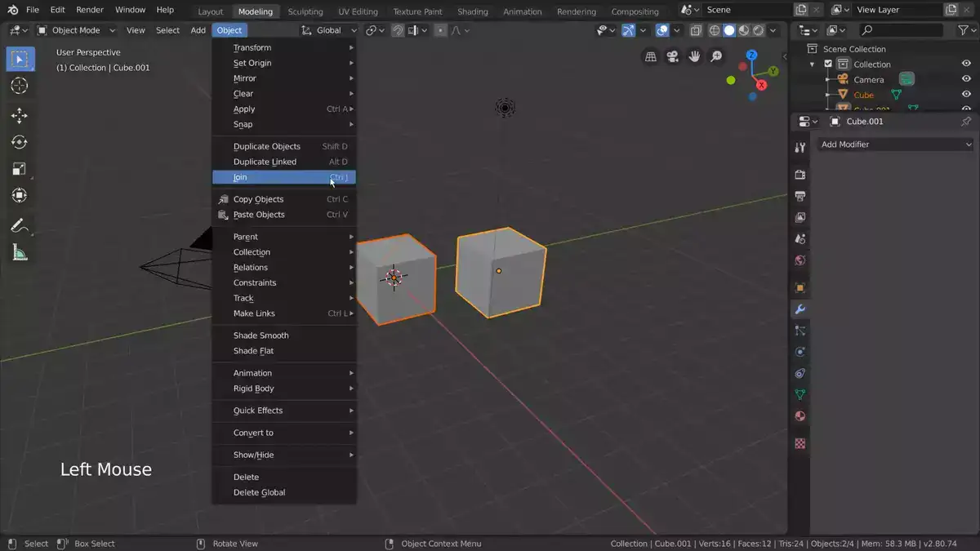Hide the Collection using its eye icon
The width and height of the screenshot is (980, 551).
(966, 64)
